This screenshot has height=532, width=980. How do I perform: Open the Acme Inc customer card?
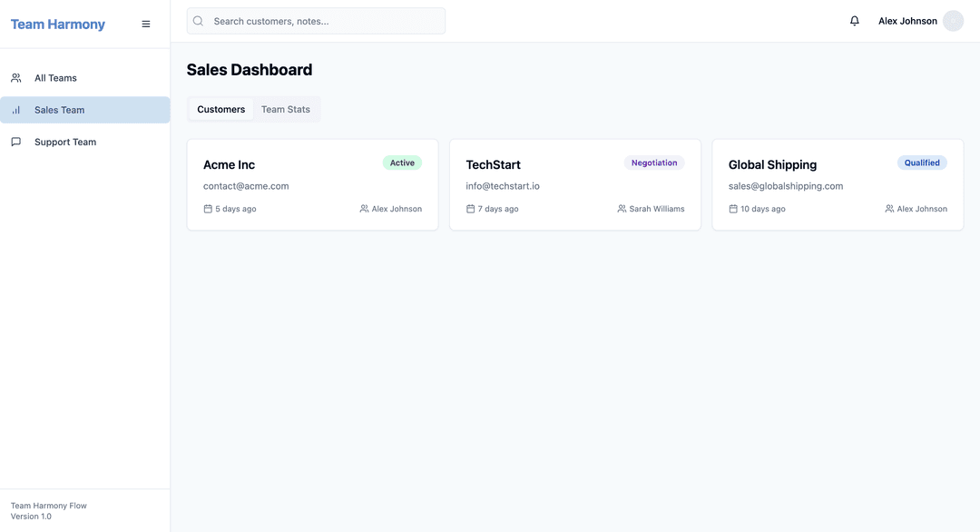pyautogui.click(x=312, y=185)
